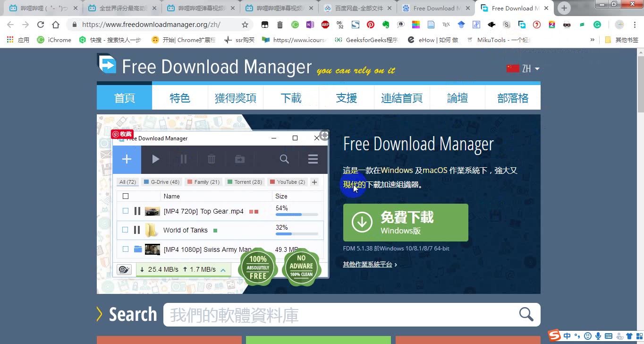View the site lock security info
The height and width of the screenshot is (344, 644).
[x=75, y=25]
